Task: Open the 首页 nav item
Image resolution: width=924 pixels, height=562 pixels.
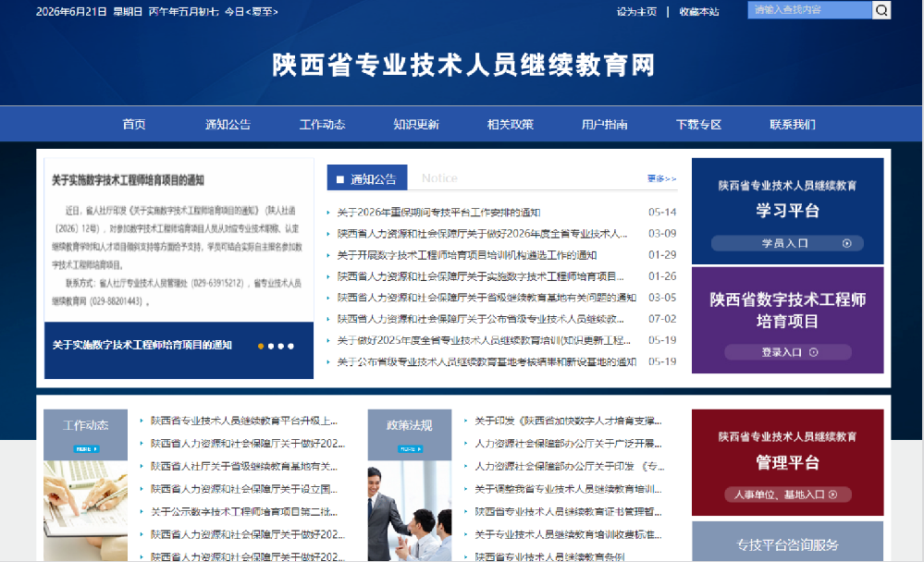Action: (134, 124)
